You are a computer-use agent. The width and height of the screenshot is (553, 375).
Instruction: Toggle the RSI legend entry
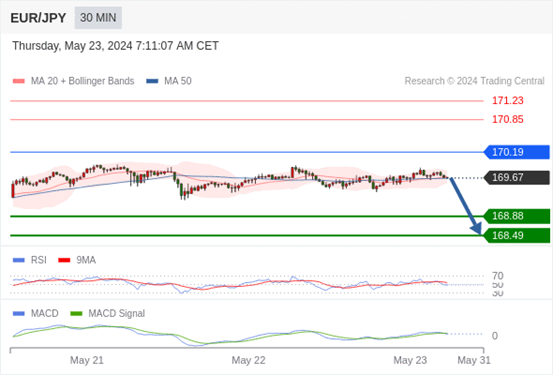click(x=30, y=260)
